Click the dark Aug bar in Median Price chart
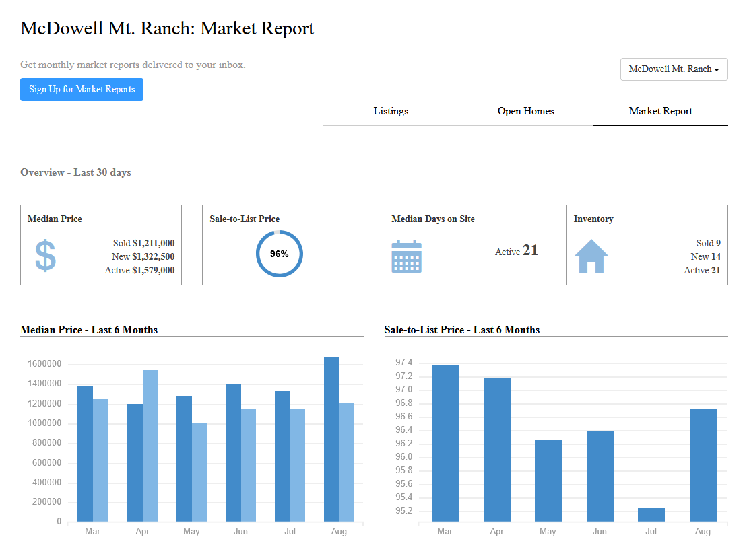 [331, 439]
